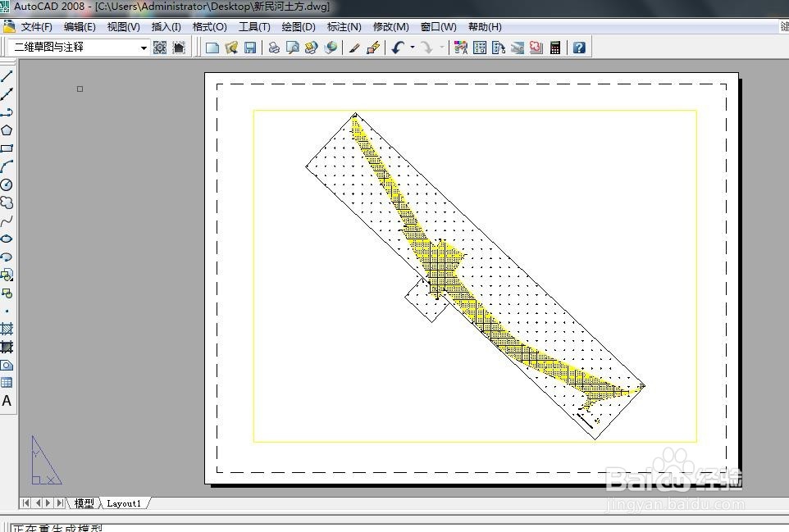
Task: Open the 工具(T) menu
Action: 254,27
